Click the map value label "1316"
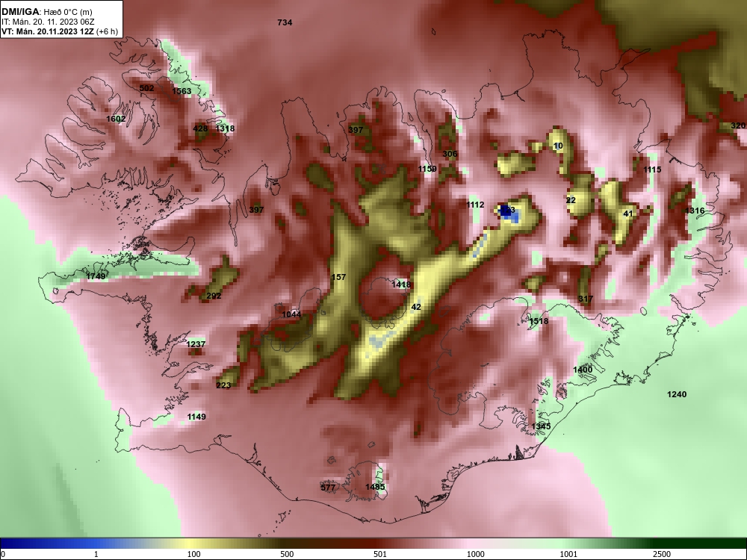Image resolution: width=747 pixels, height=560 pixels. click(695, 211)
